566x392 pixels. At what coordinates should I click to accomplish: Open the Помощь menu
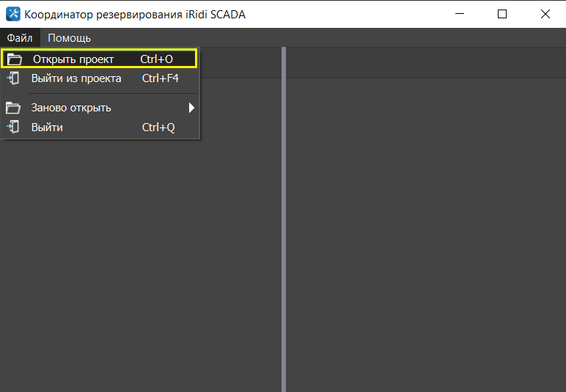click(x=69, y=38)
